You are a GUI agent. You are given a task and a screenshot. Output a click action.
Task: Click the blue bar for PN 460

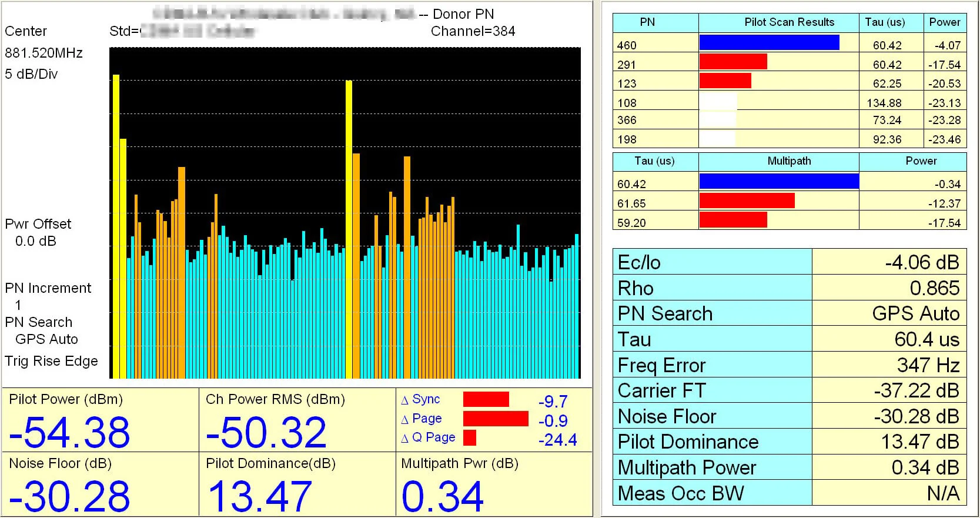769,42
